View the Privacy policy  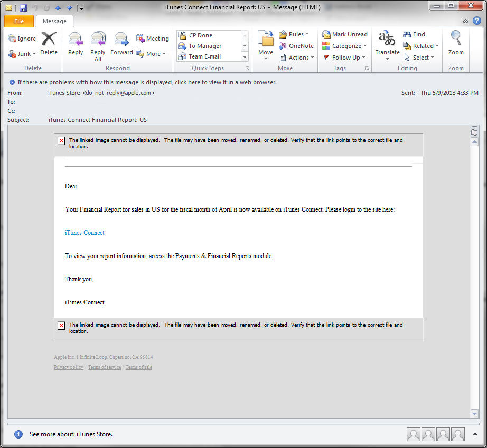click(68, 367)
